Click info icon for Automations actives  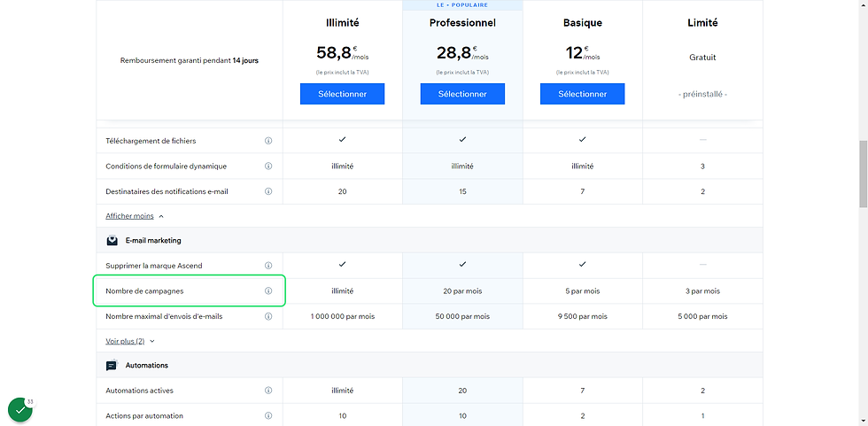click(268, 391)
